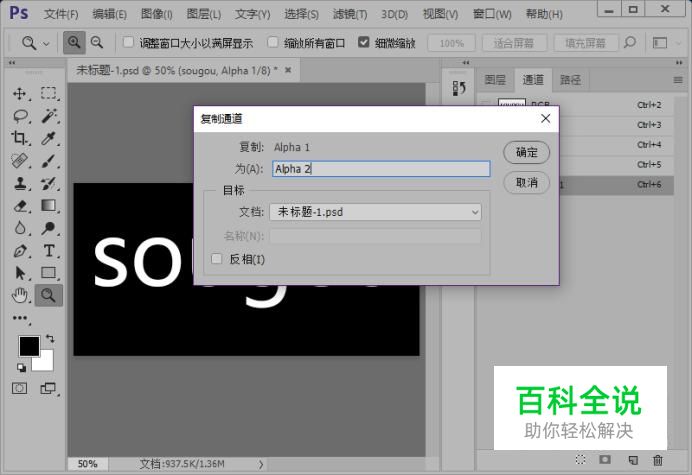Pick the black foreground color swatch
Viewport: 692px width, 475px height.
pos(29,346)
